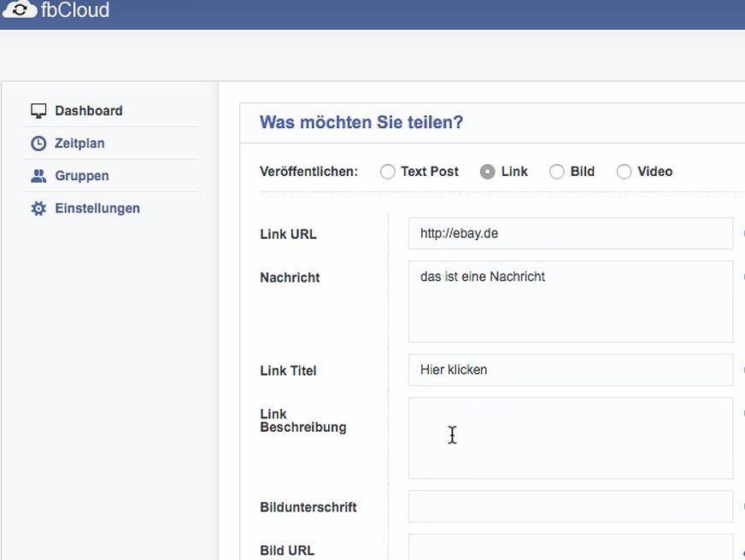Click the 'Link Beschreibung' field label

coord(303,421)
